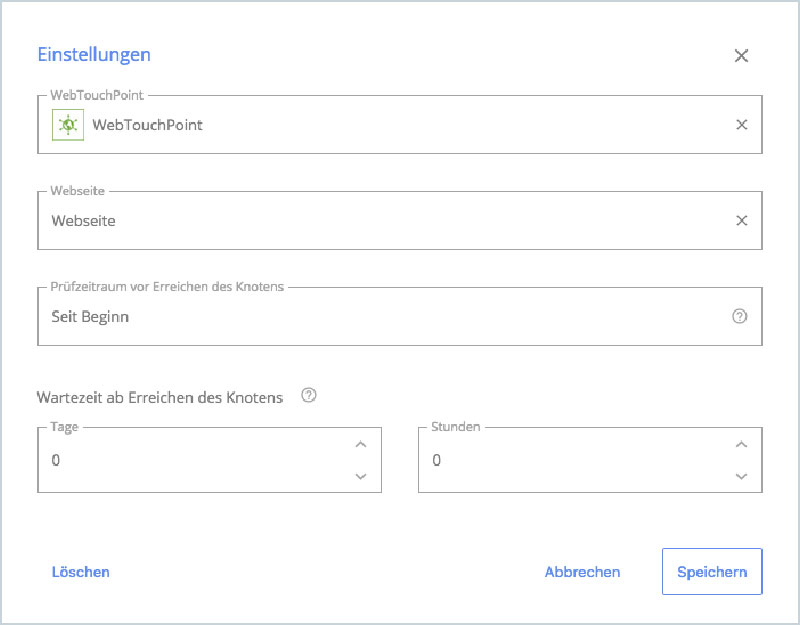Clear the WebTouchPoint selection
This screenshot has height=625, width=800.
point(741,124)
